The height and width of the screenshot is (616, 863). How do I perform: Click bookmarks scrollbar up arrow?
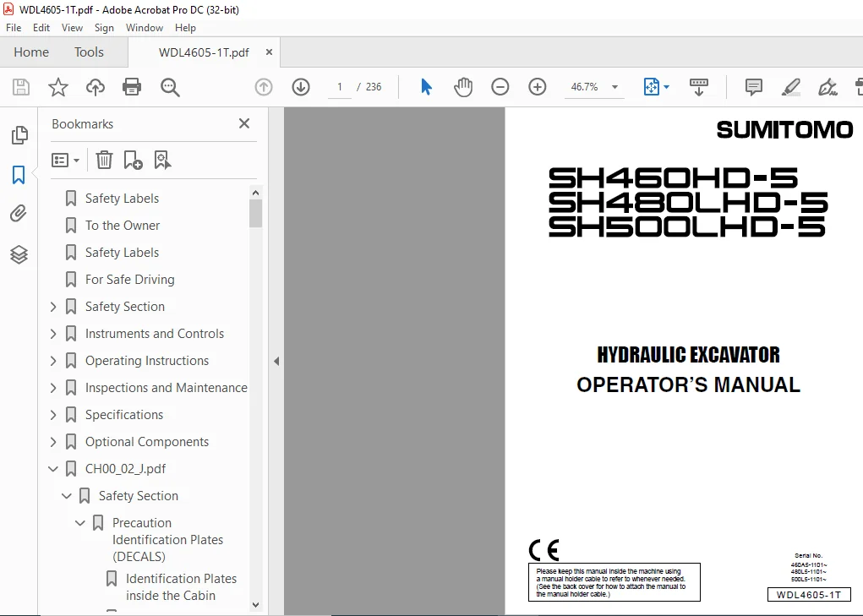click(x=255, y=193)
